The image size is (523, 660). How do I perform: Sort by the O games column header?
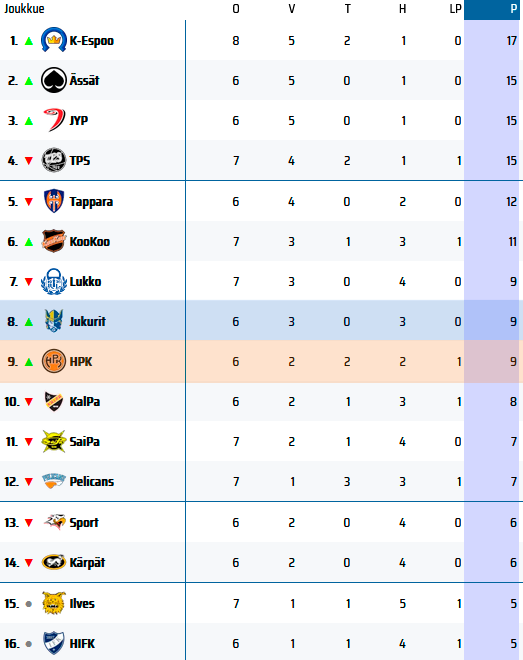[x=236, y=9]
